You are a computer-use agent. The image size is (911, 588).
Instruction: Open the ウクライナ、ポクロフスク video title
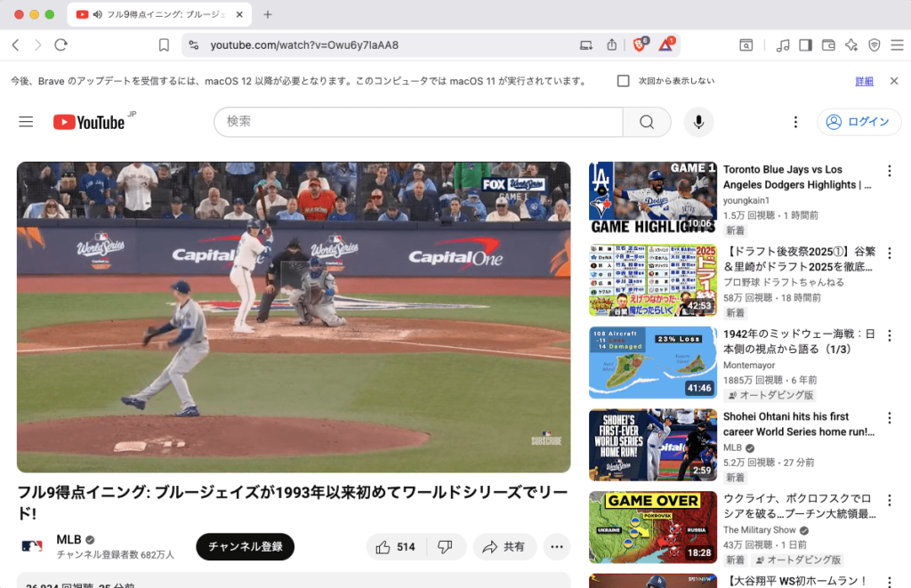point(799,506)
